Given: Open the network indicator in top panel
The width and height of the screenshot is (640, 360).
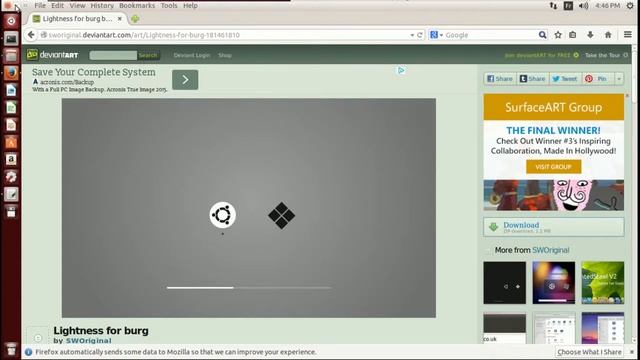Looking at the screenshot, I should tap(553, 6).
